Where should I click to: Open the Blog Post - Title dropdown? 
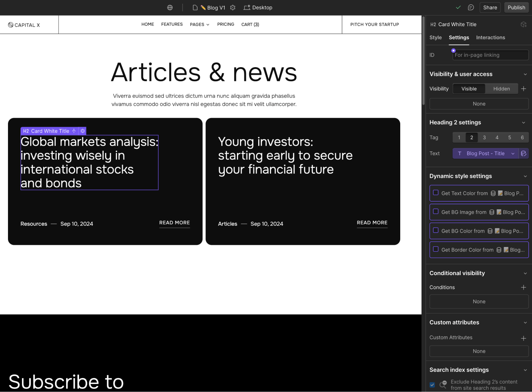tap(486, 153)
